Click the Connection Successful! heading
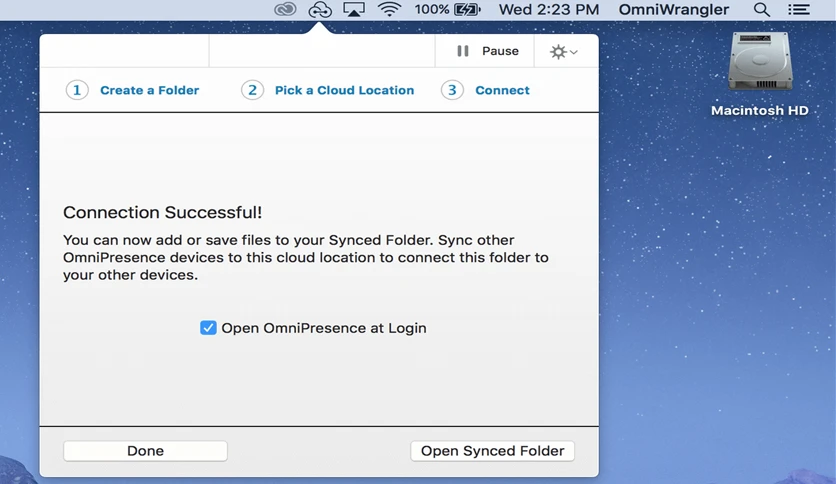The image size is (836, 484). point(163,212)
